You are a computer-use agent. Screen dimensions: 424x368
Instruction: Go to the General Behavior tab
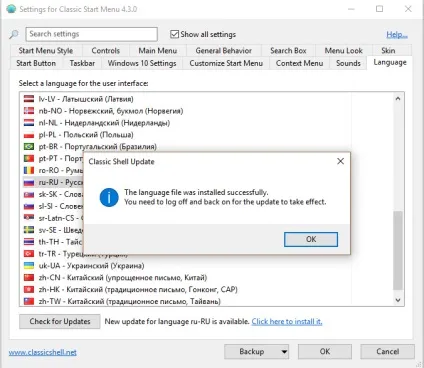[x=224, y=51]
